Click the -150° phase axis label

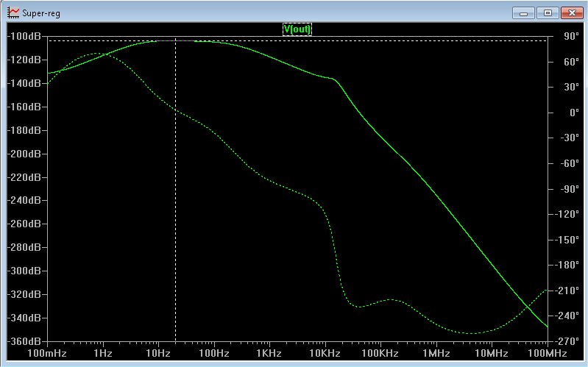pyautogui.click(x=567, y=240)
